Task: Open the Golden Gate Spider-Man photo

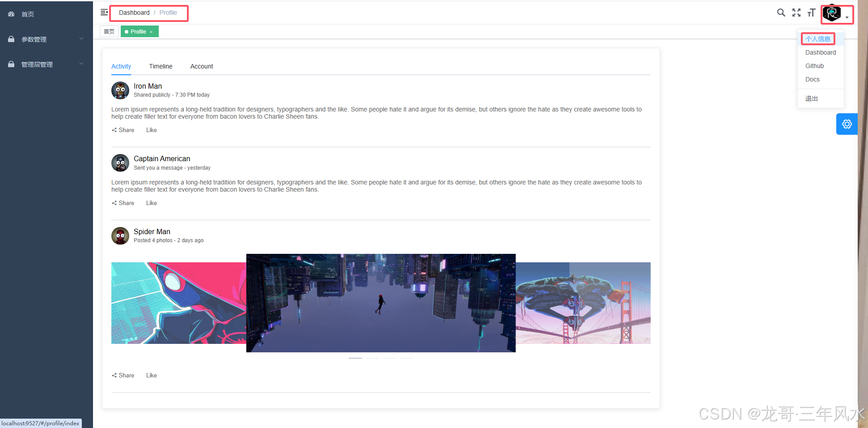Action: point(583,303)
